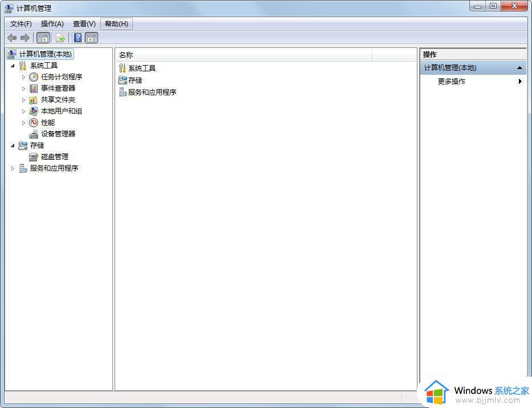Open the 更多操作 submenu arrow
The height and width of the screenshot is (408, 532).
pos(520,82)
